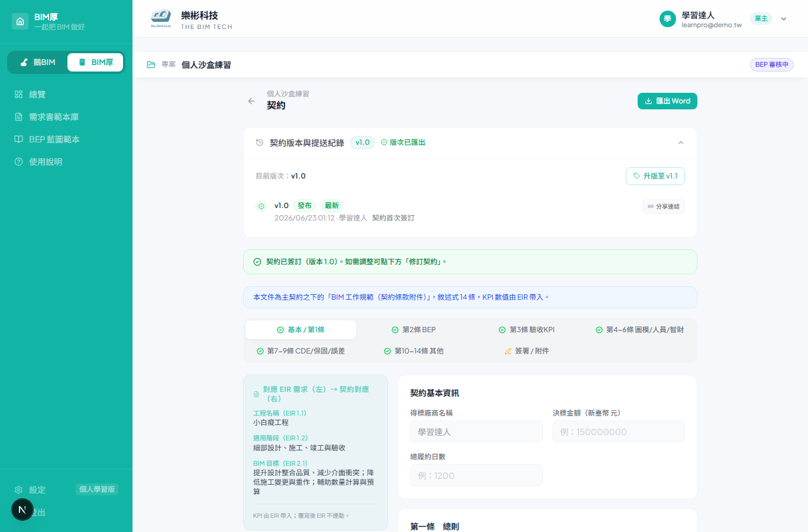Click the 第一條 總則 heading
This screenshot has height=532, width=808.
coord(435,526)
